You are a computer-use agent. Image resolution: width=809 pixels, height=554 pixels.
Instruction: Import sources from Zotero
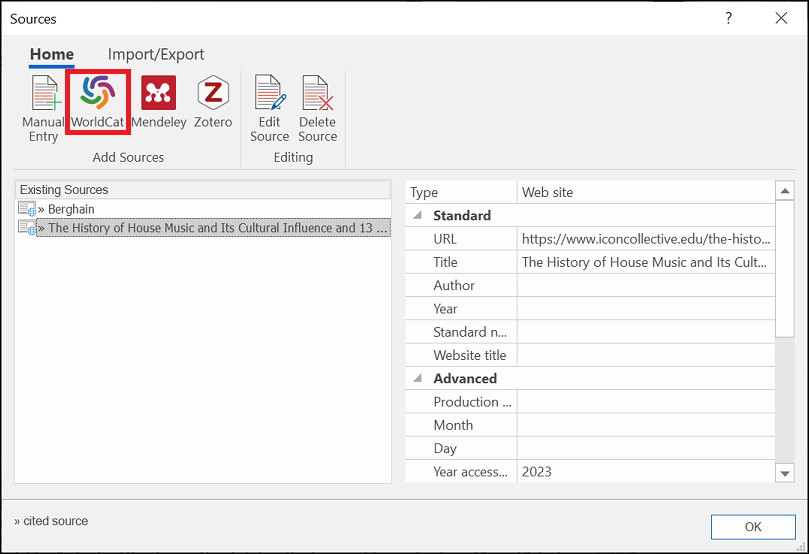213,95
